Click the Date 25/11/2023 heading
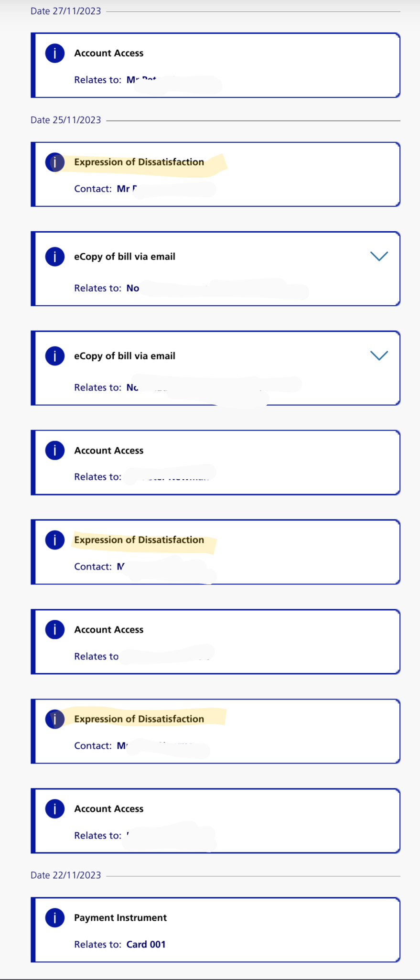Viewport: 420px width, 980px height. 65,120
